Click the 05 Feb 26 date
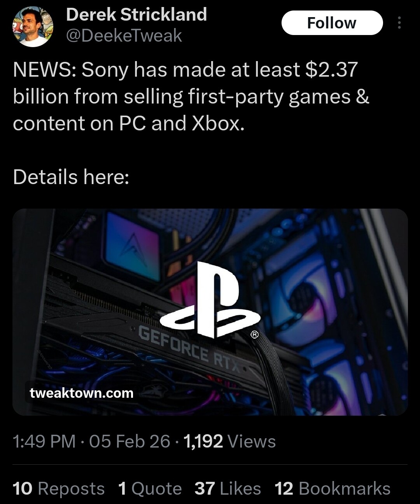Screen dimensions: 420x504 pos(130,441)
